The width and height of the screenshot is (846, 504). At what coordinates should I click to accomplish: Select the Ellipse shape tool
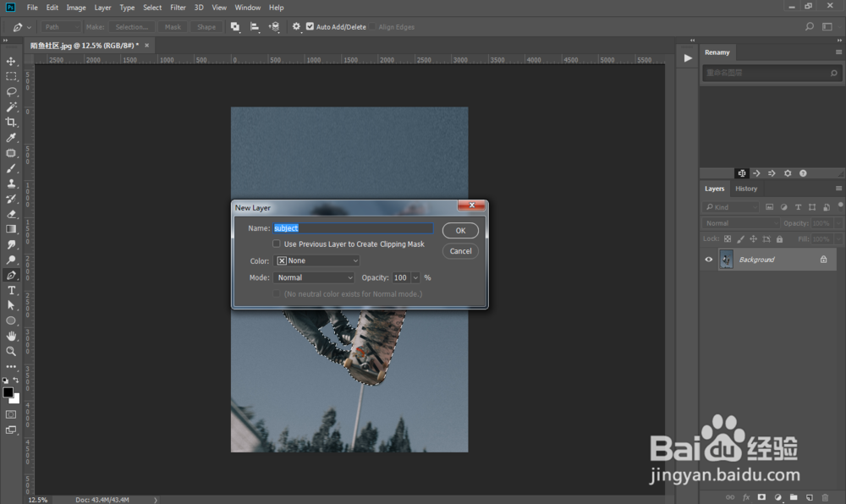tap(11, 320)
